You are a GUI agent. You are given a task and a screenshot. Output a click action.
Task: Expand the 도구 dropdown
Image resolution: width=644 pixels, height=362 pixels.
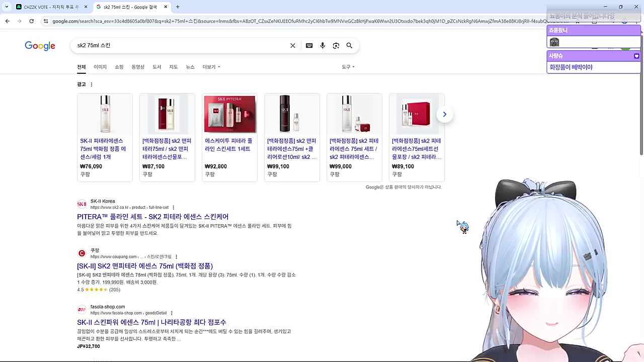(348, 67)
